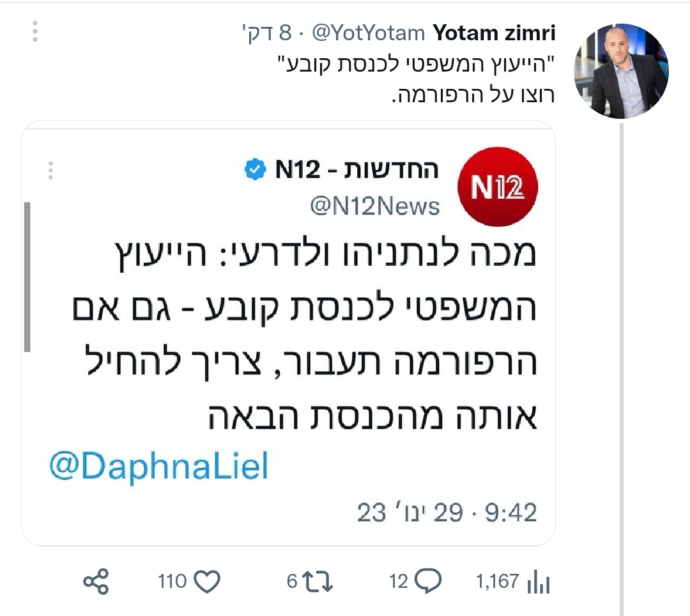Open replies via the comment bubble icon
690x616 pixels.
pos(427,581)
